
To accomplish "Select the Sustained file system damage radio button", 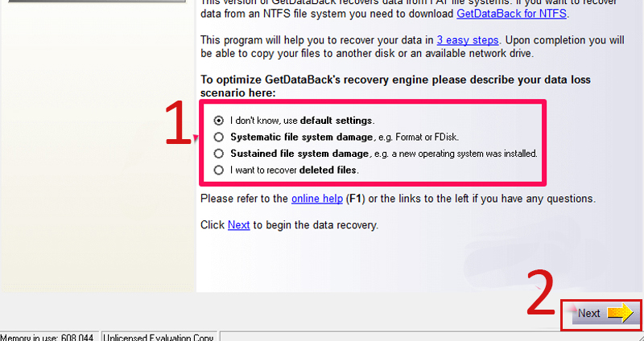I will 218,154.
